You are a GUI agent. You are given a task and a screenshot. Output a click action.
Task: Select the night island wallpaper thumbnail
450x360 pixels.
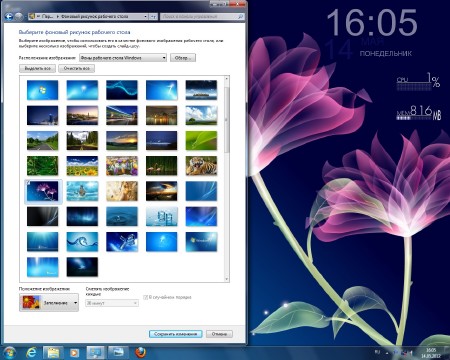coord(201,90)
